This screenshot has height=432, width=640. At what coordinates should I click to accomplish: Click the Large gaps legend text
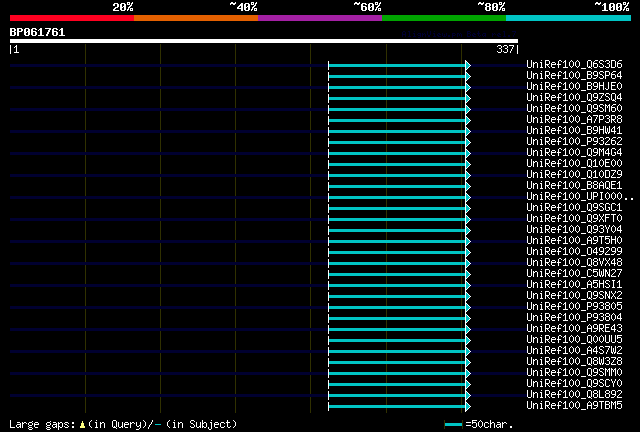tap(123, 424)
